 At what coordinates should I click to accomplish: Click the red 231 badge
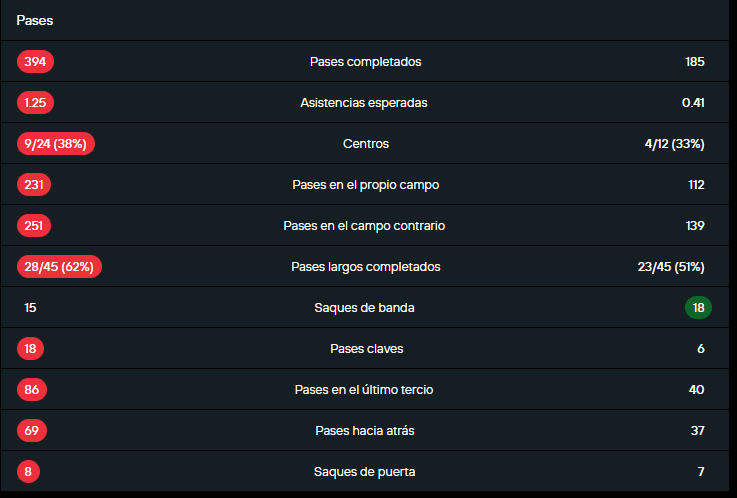34,185
